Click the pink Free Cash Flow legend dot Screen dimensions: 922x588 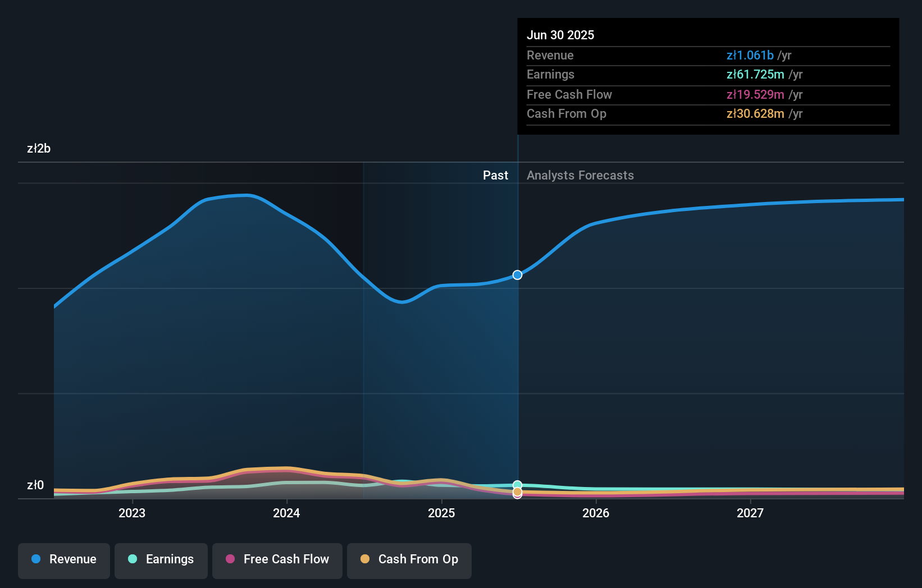tap(230, 559)
